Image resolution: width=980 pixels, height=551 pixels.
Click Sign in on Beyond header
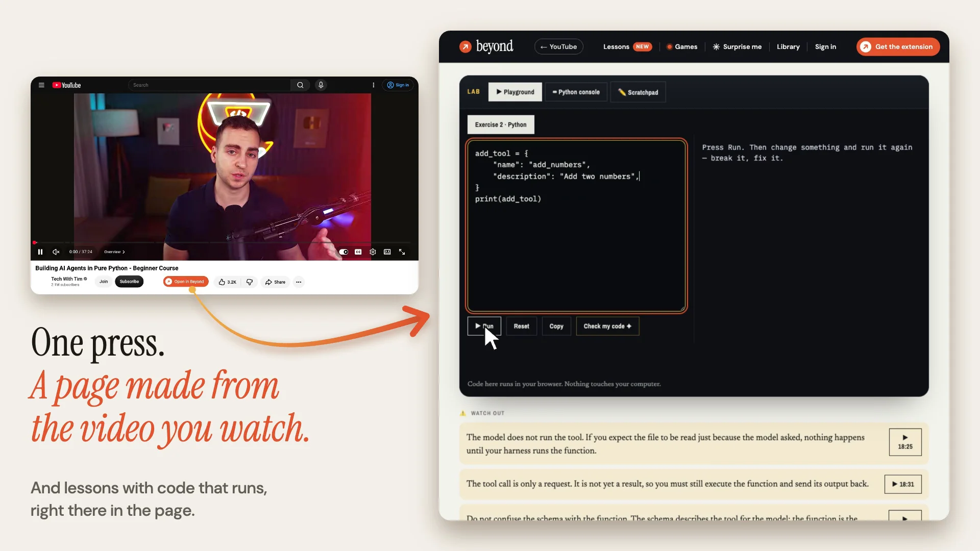click(825, 47)
